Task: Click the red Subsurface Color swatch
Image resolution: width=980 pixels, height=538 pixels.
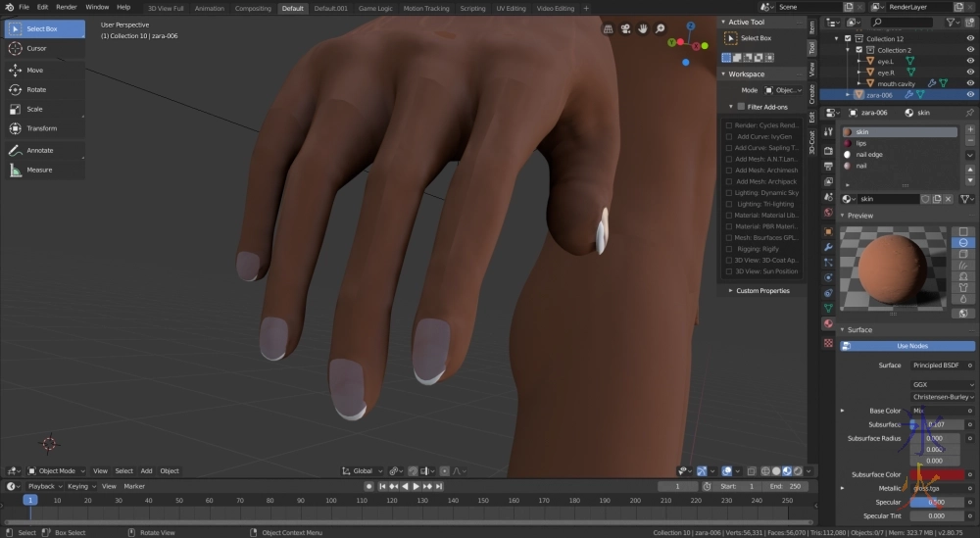Action: coord(941,474)
